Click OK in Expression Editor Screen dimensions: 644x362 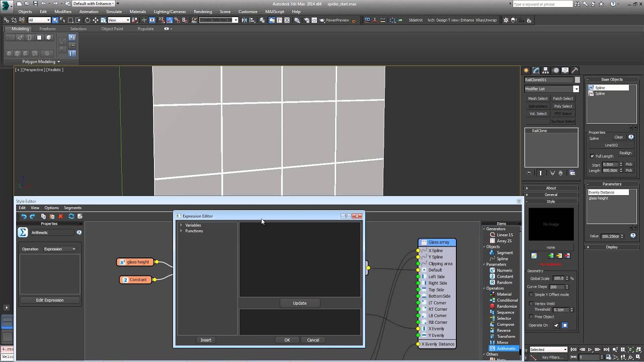pos(287,340)
